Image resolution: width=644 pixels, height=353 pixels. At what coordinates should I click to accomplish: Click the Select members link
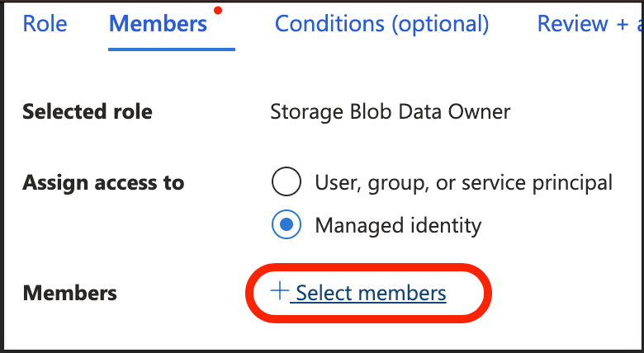click(x=371, y=293)
